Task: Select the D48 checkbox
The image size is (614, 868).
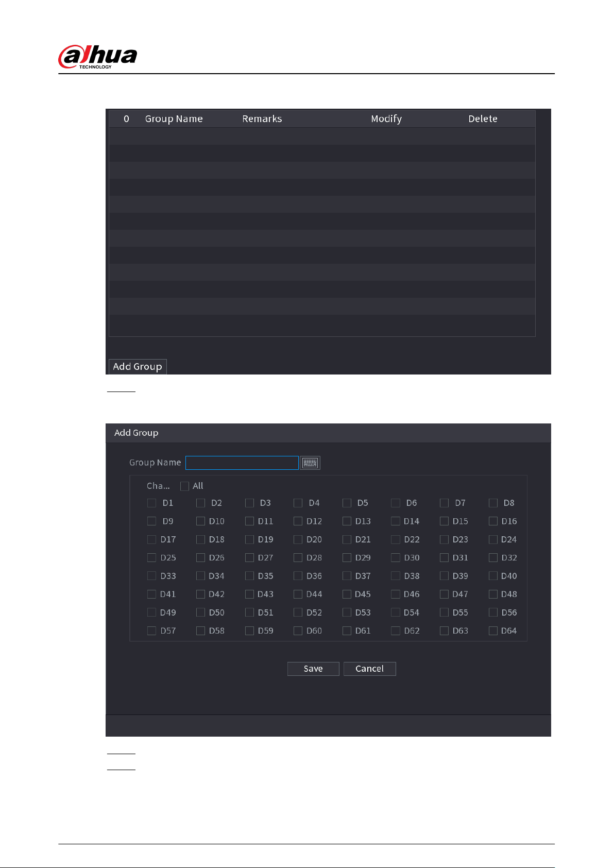Action: pos(493,594)
